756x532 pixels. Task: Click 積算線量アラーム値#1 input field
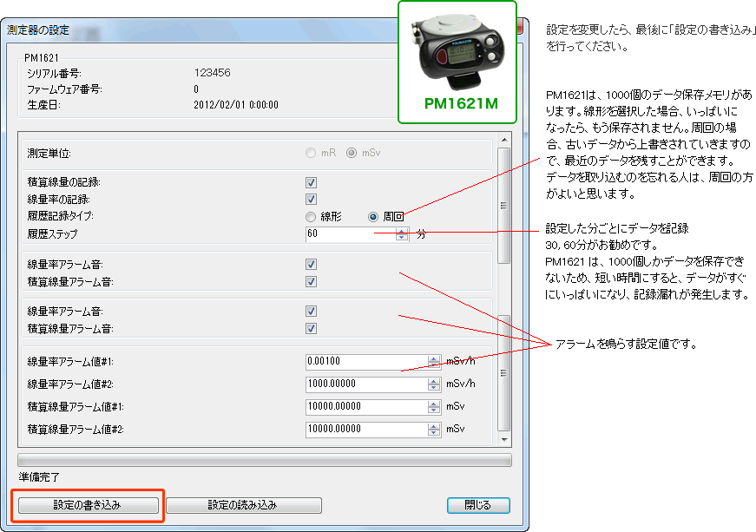tap(366, 407)
